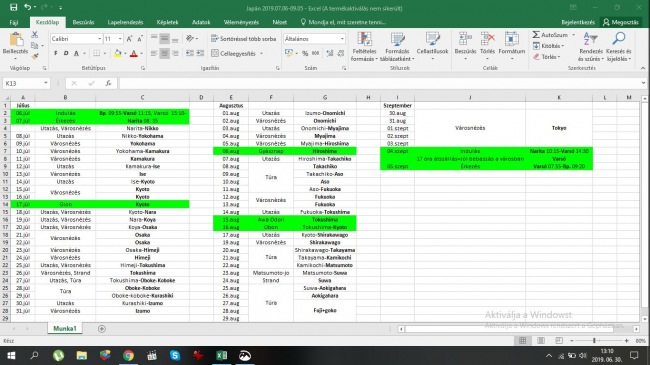The width and height of the screenshot is (650, 365).
Task: Click the percent style icon
Action: click(305, 53)
